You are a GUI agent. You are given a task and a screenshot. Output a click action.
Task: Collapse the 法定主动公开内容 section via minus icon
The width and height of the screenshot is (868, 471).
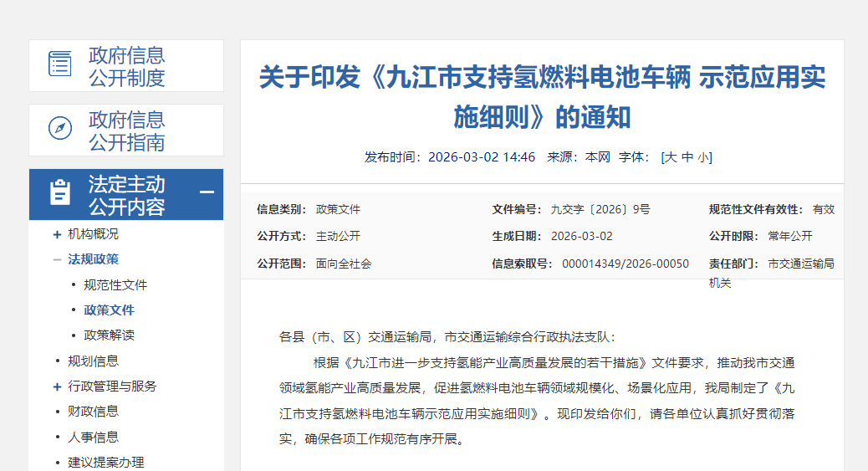coord(207,193)
